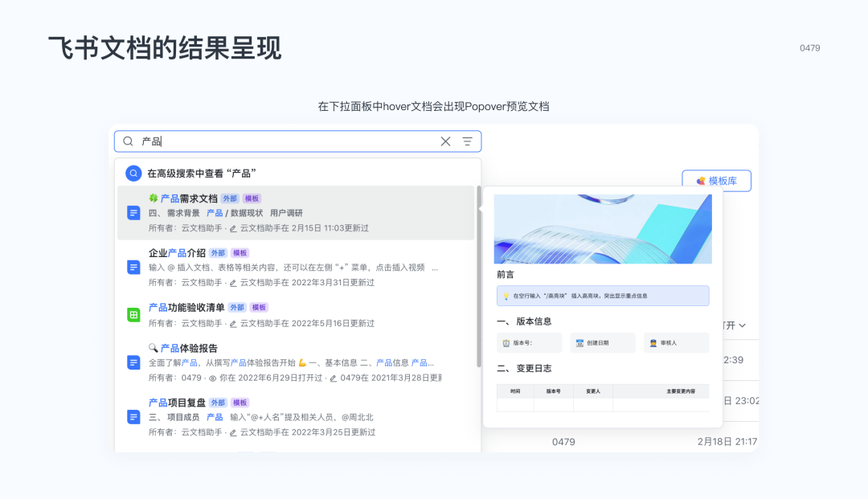Click the colorful icon in 模板库 button

701,181
